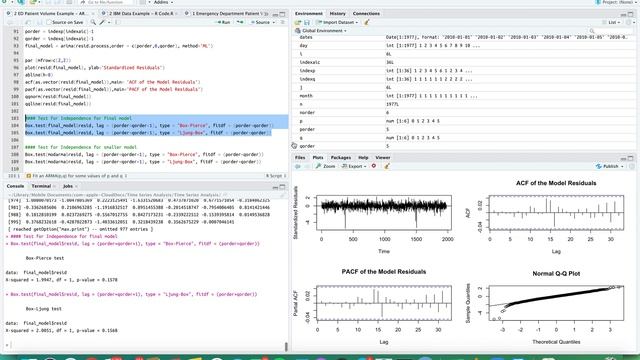Clear all plots with the broom icon
The height and width of the screenshot is (360, 640).
pos(386,166)
